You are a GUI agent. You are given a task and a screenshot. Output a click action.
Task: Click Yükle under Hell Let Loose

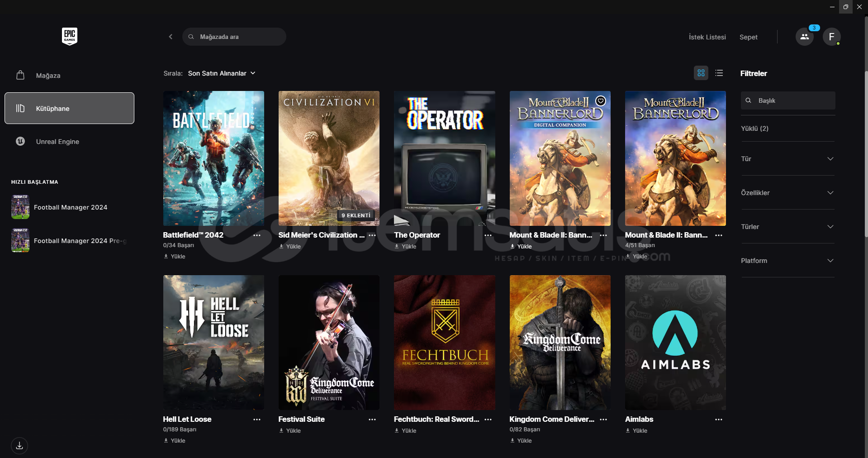175,441
